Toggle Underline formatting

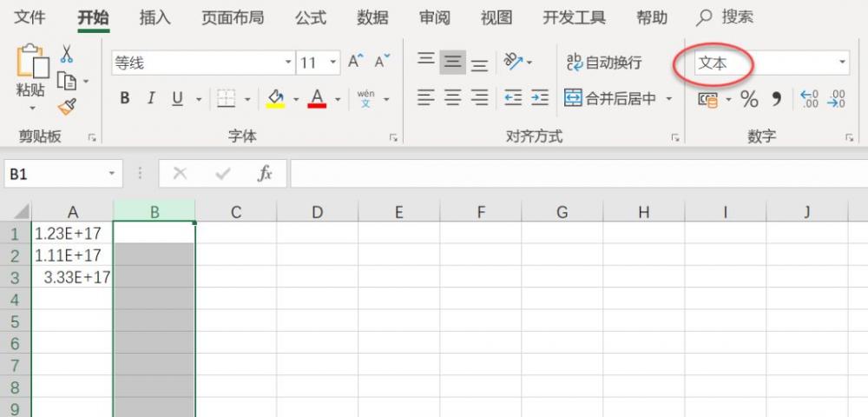[x=177, y=98]
